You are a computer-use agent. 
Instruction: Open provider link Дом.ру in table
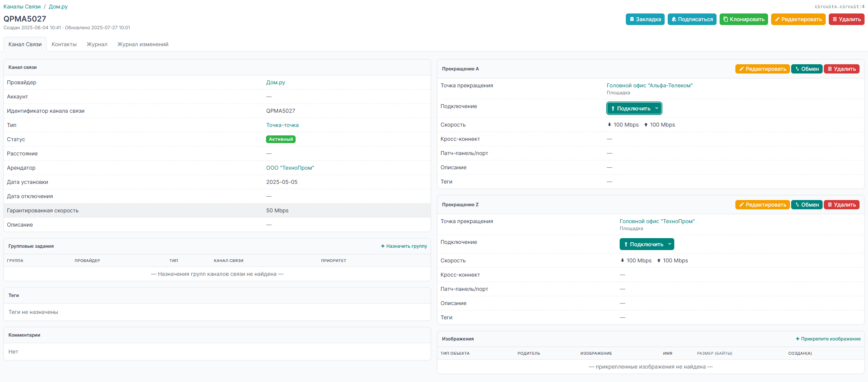click(x=275, y=82)
